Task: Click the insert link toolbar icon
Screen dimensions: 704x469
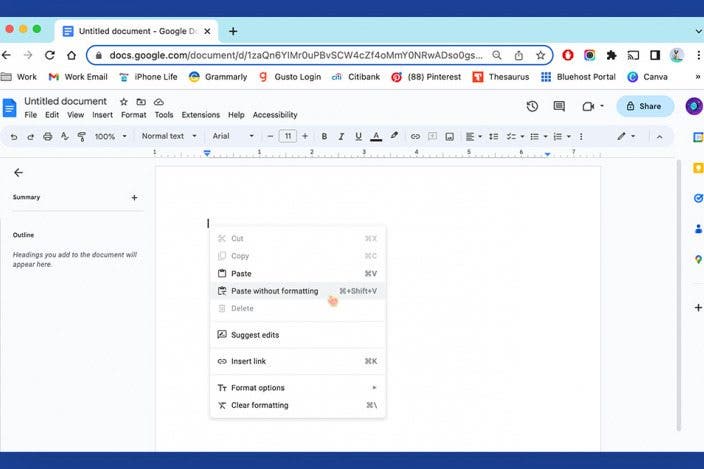Action: coord(415,136)
